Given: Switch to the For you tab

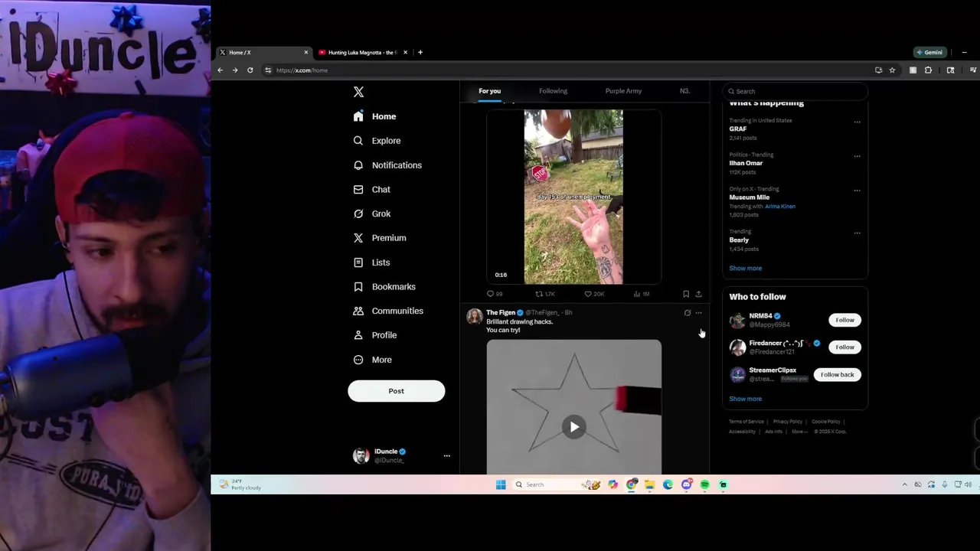Looking at the screenshot, I should click(x=489, y=91).
